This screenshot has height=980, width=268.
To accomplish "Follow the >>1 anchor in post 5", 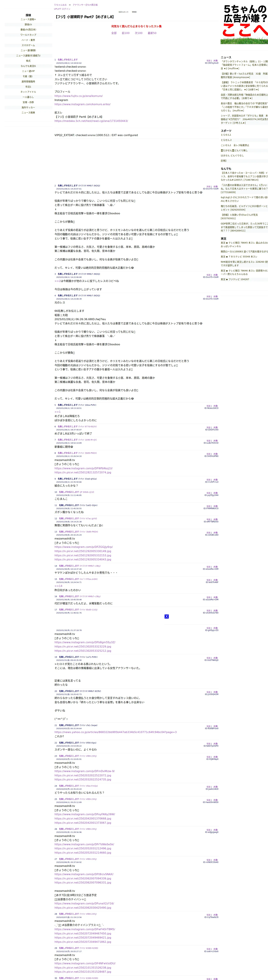I will coord(58,412).
